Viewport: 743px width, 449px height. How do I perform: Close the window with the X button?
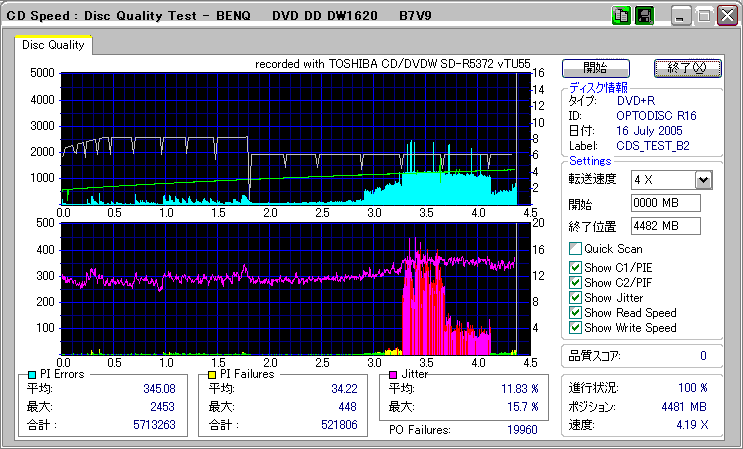(726, 16)
